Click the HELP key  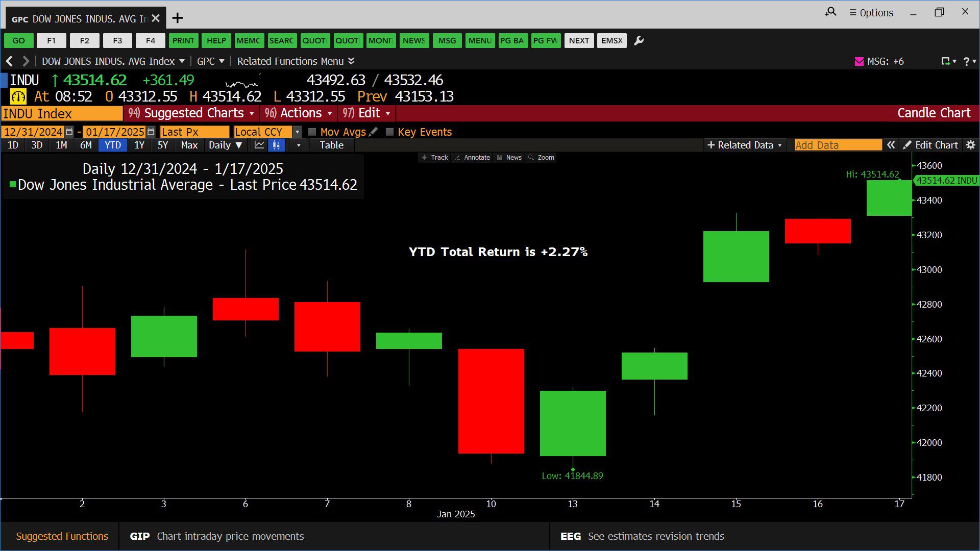coord(216,41)
